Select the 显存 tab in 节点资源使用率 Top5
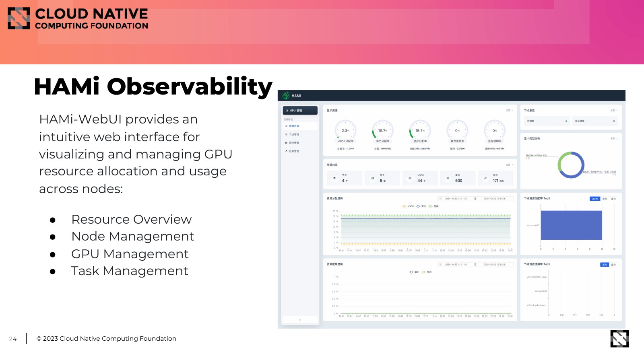Image resolution: width=644 pixels, height=362 pixels. click(x=613, y=265)
